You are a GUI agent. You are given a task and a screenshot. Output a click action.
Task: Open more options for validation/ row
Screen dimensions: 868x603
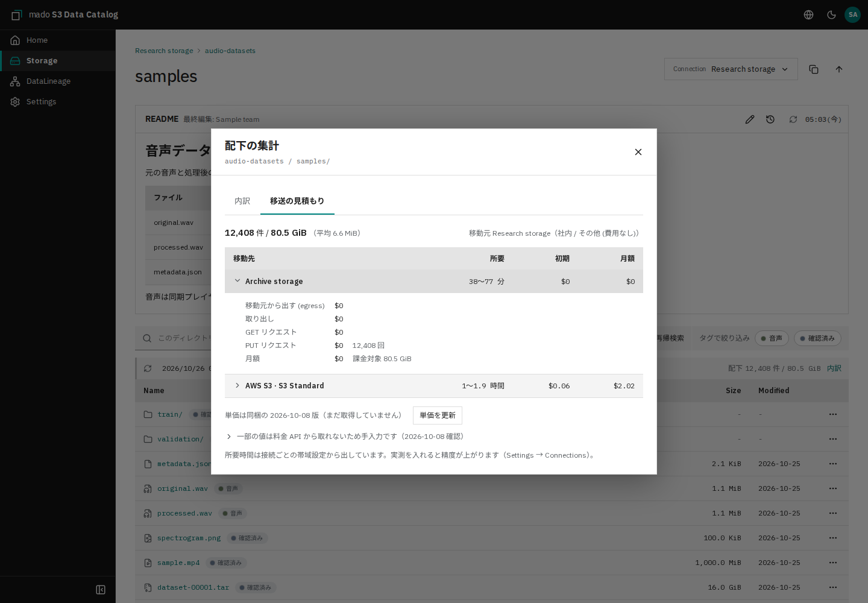pos(833,440)
